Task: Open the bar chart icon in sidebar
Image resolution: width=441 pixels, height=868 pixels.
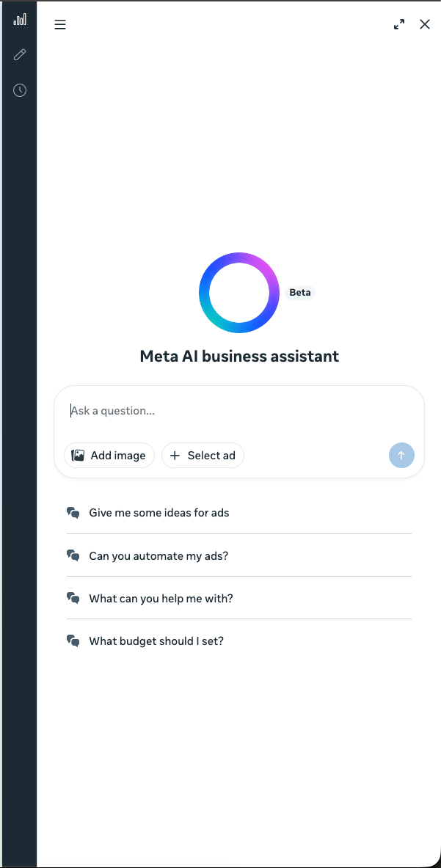Action: point(20,20)
